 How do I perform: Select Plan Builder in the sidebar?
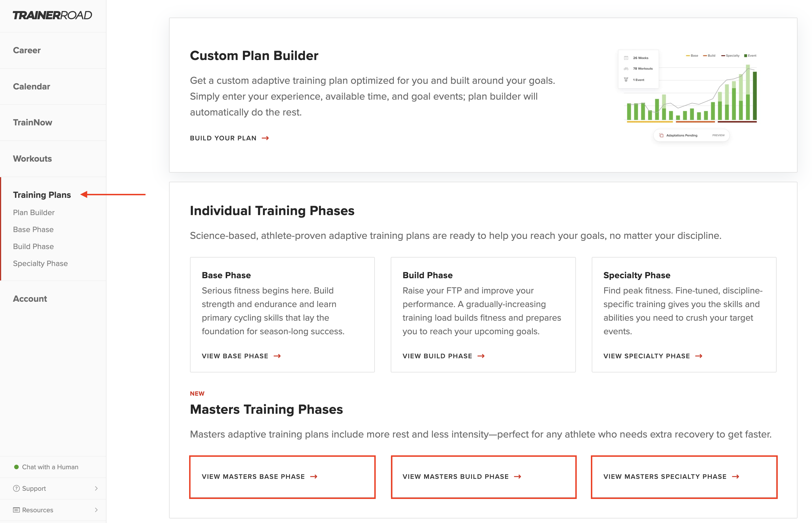(x=34, y=213)
